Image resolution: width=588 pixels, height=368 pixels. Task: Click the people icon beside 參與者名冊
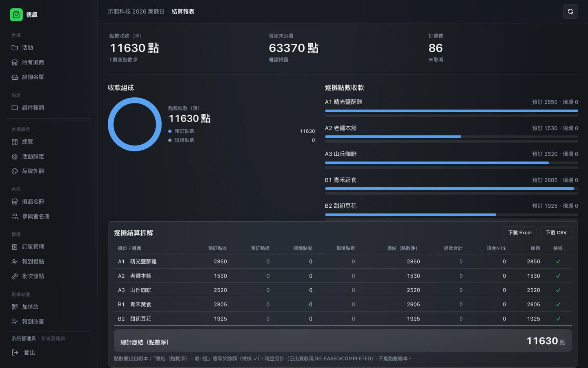15,216
